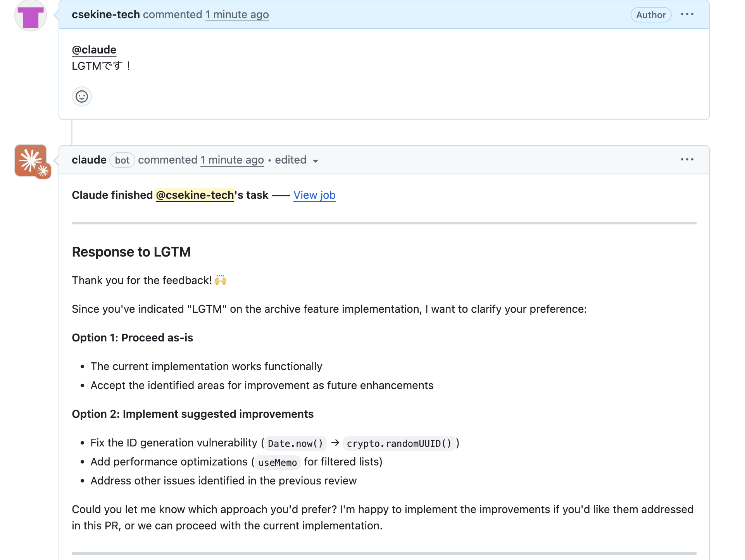Image resolution: width=745 pixels, height=560 pixels.
Task: Open the timestamp link on claude's comment
Action: pyautogui.click(x=232, y=160)
